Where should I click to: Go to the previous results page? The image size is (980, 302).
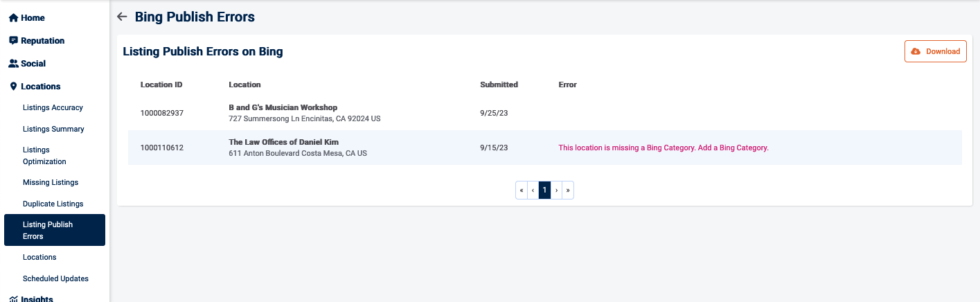click(x=533, y=190)
